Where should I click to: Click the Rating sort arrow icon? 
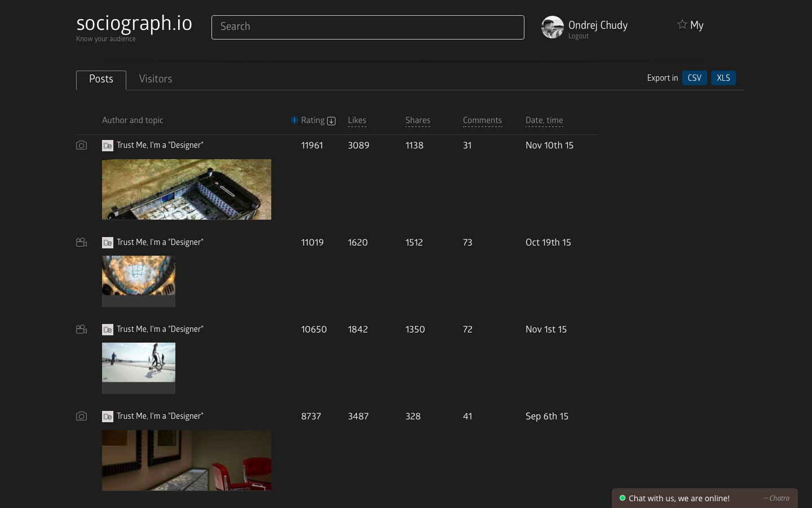pos(332,121)
